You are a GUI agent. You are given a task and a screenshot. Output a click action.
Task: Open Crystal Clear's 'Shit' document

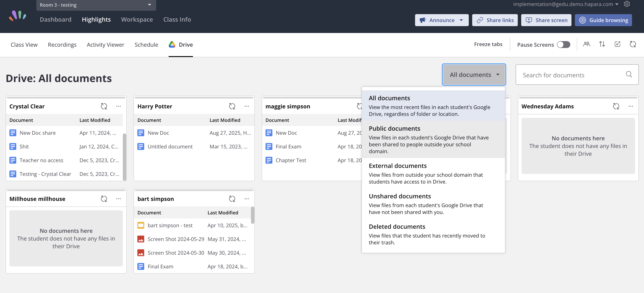[x=24, y=147]
